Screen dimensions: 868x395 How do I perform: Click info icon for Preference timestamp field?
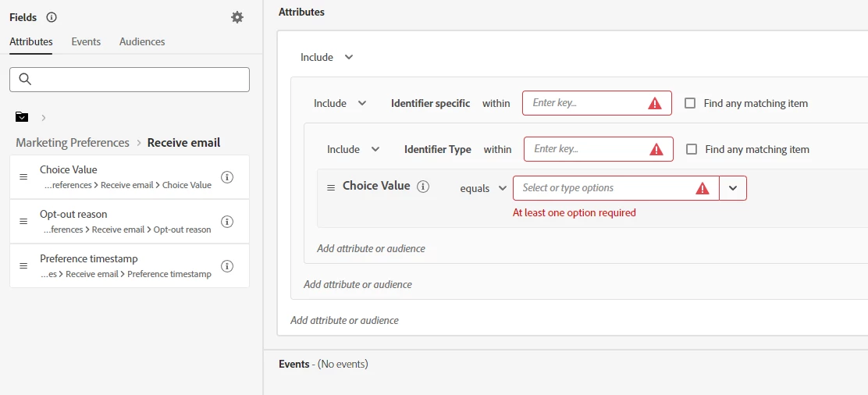(227, 266)
